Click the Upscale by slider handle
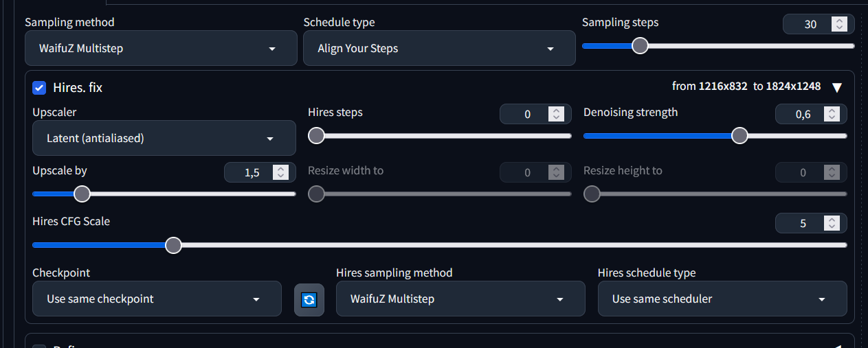Viewport: 868px width, 348px height. tap(82, 194)
